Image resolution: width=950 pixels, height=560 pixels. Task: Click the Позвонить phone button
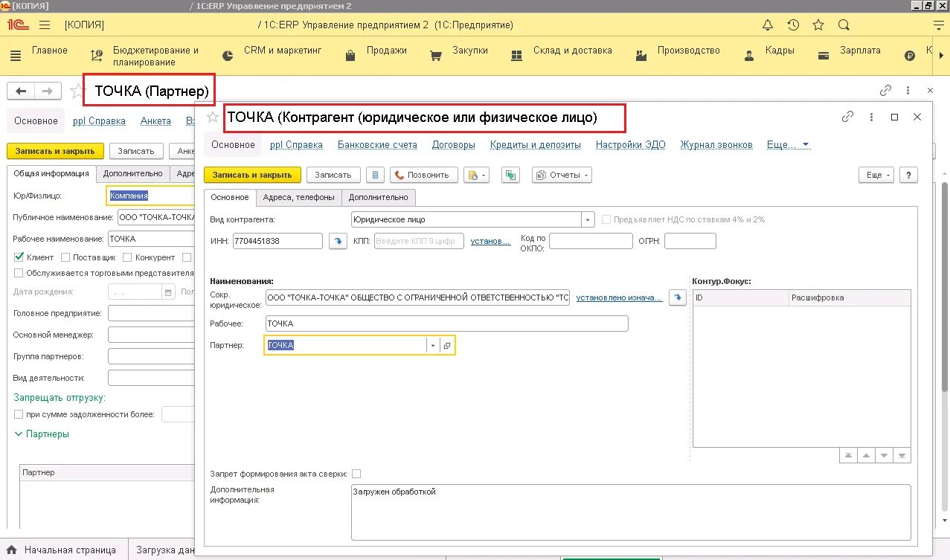[423, 175]
